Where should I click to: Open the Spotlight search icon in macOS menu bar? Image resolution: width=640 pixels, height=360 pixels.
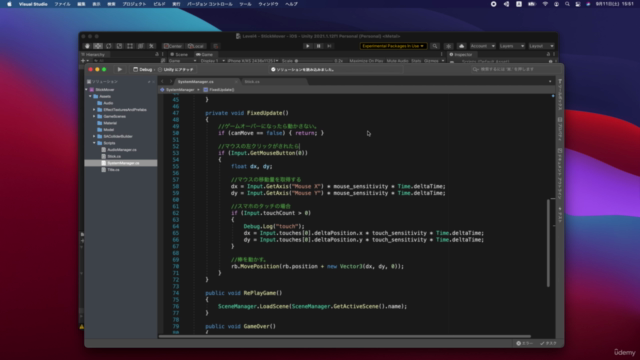click(567, 4)
